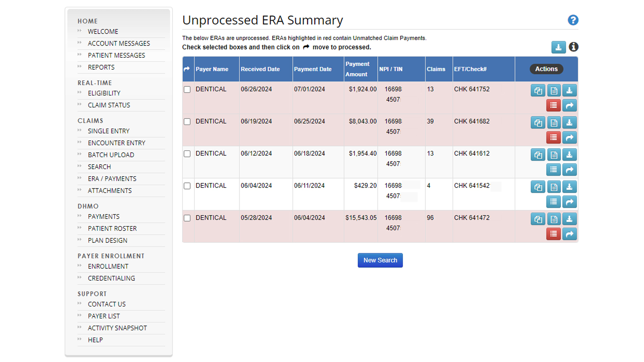644x362 pixels.
Task: Tick the checkbox for the 06/12/2024 ERA
Action: tap(187, 154)
